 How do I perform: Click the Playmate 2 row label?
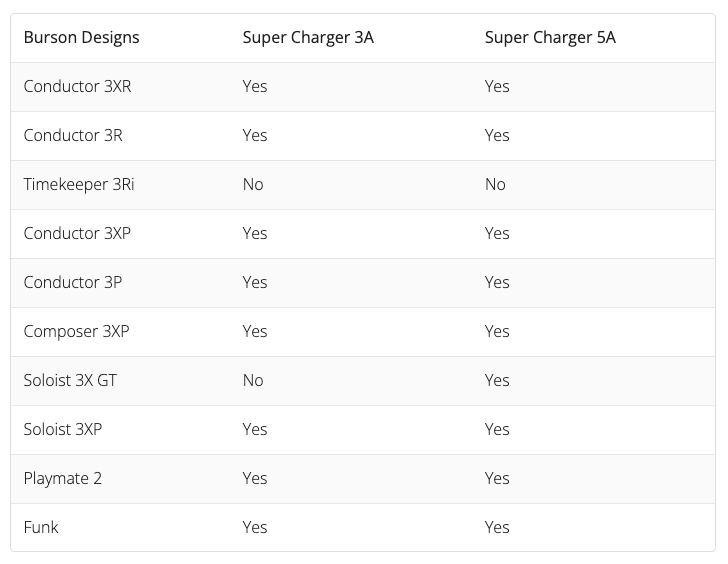pyautogui.click(x=63, y=479)
